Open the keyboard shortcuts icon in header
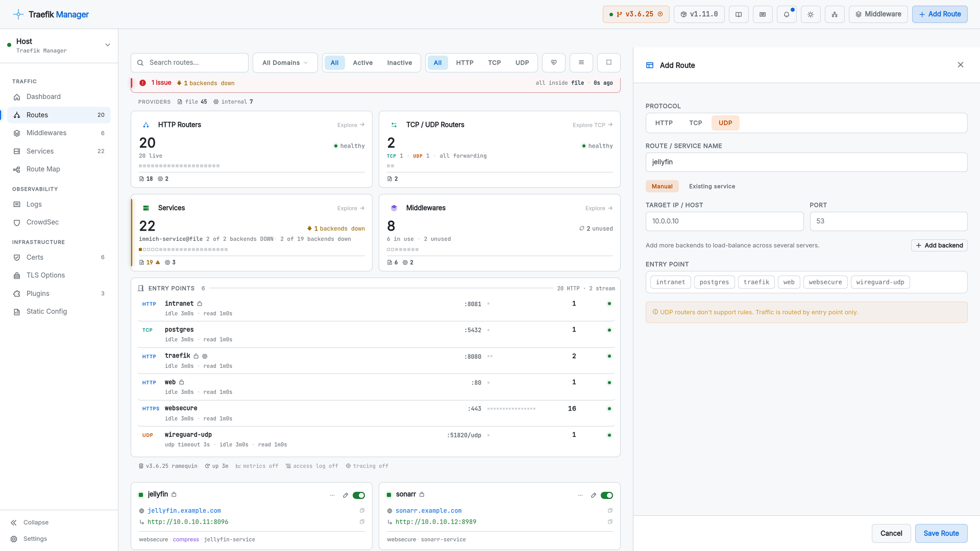 tap(763, 14)
